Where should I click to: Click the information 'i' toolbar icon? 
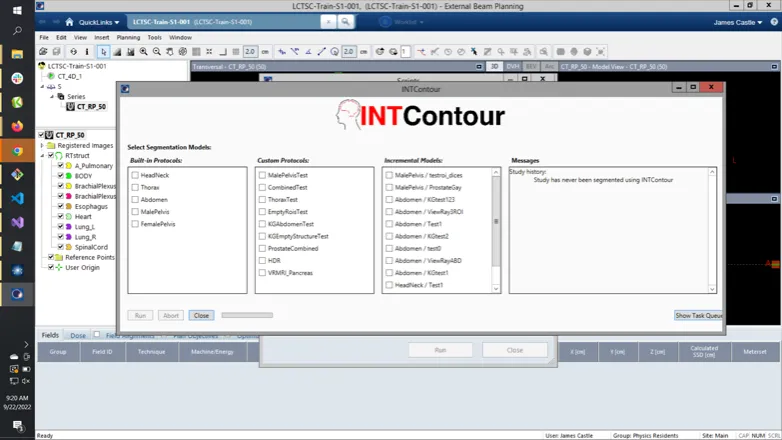[87, 51]
